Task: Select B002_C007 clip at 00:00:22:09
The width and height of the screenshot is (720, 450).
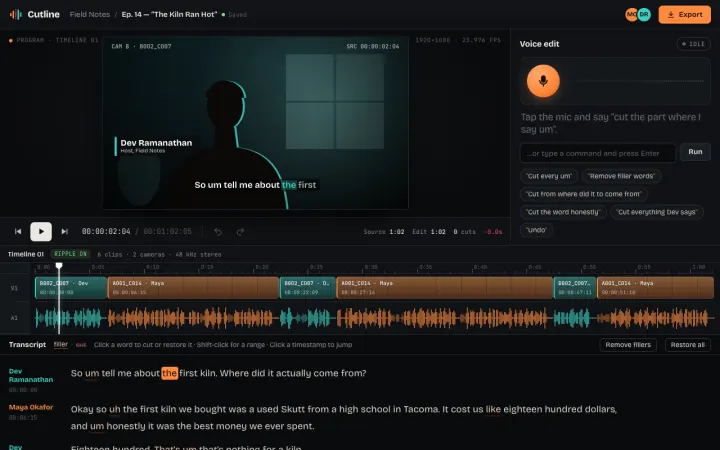Action: point(308,288)
